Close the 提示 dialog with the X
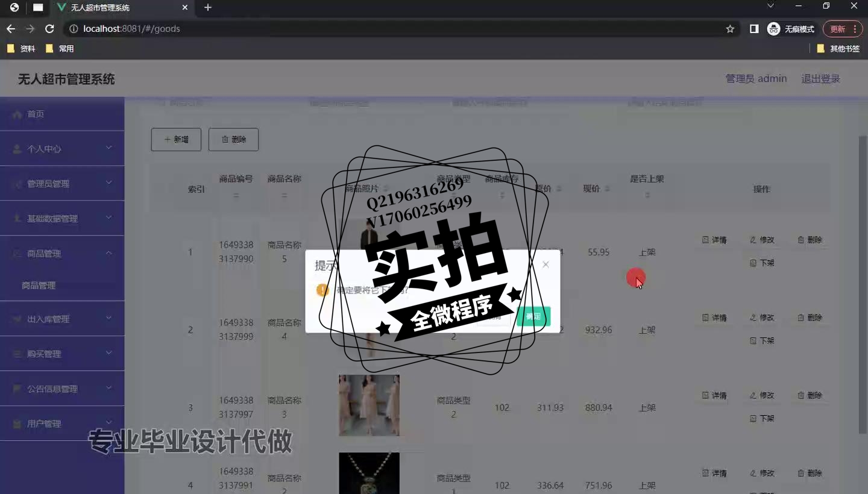Viewport: 868px width, 494px height. 546,264
